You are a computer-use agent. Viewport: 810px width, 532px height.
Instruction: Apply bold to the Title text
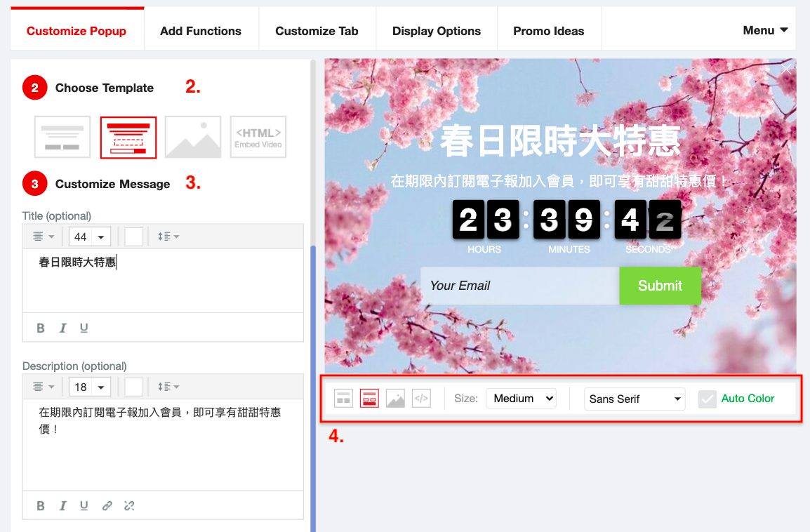click(x=41, y=328)
